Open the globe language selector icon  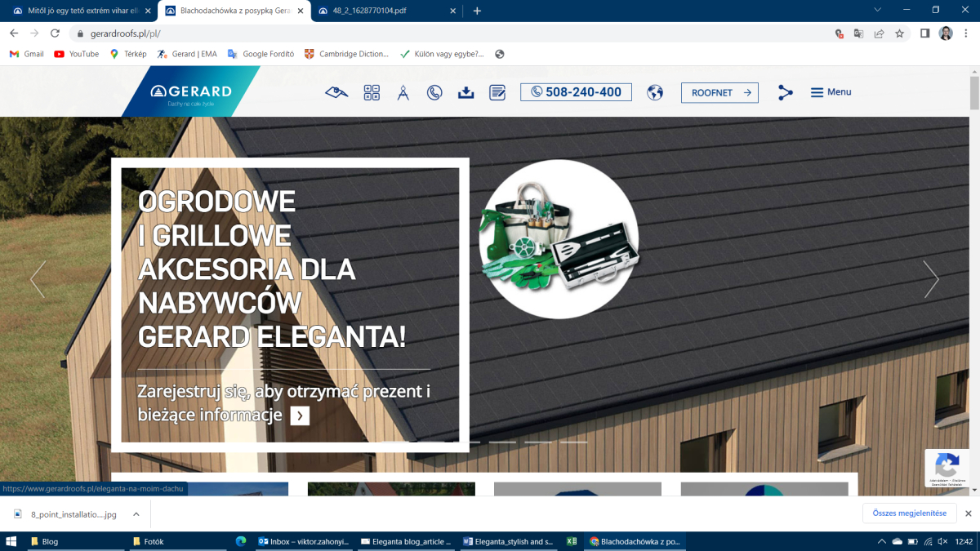655,92
